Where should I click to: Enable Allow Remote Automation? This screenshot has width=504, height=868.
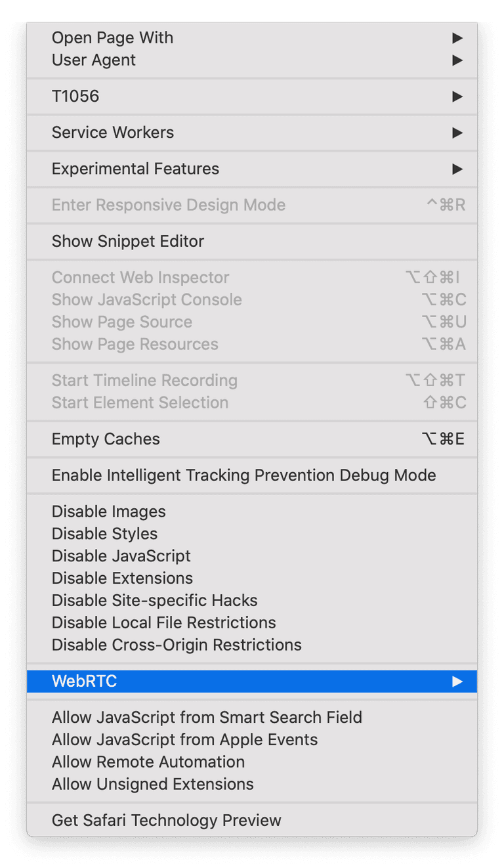(x=148, y=762)
